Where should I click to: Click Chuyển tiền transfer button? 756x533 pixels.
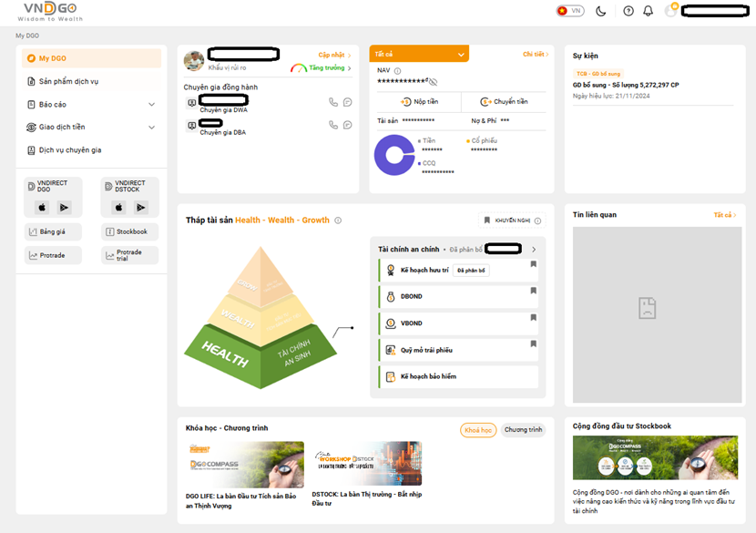504,102
